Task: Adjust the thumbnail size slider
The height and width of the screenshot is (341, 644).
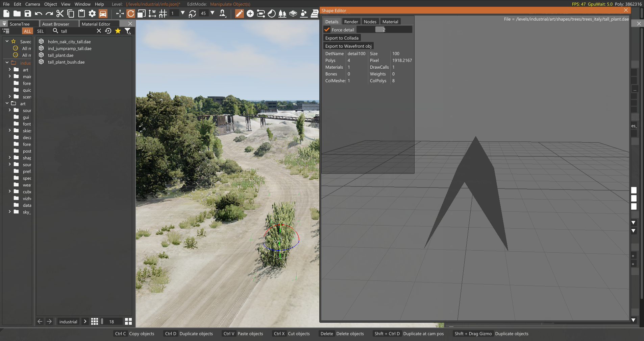Action: 112,322
